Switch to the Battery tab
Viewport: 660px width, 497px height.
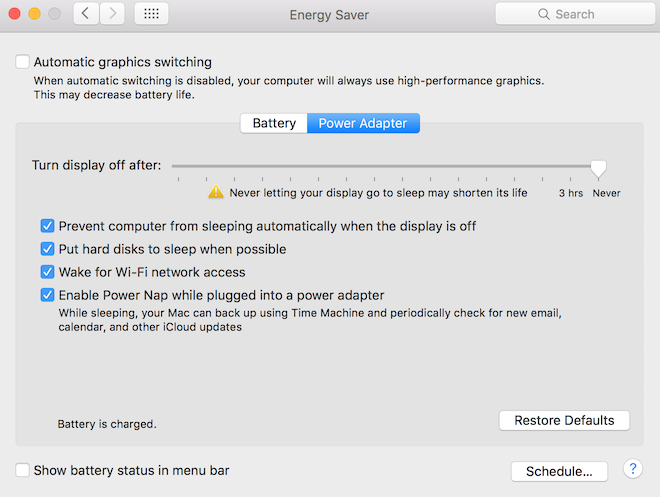(274, 123)
